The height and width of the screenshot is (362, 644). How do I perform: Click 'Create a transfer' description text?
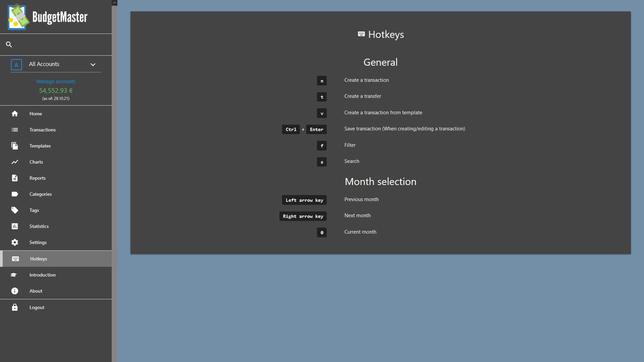point(363,96)
